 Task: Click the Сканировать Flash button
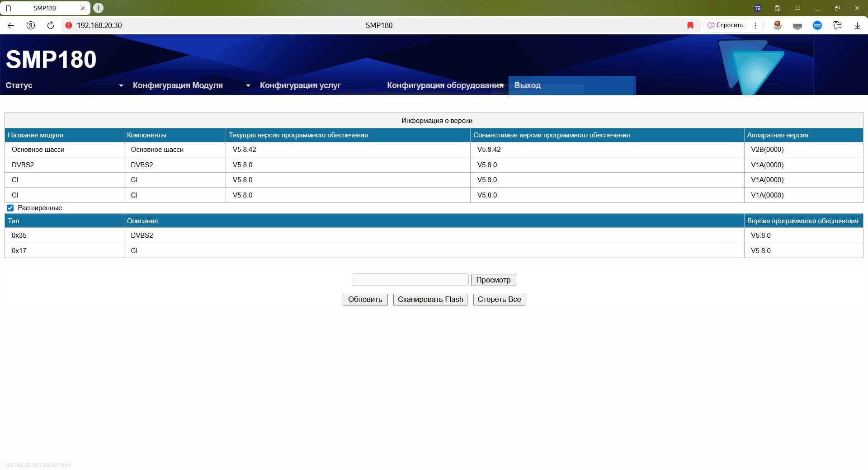(x=430, y=300)
